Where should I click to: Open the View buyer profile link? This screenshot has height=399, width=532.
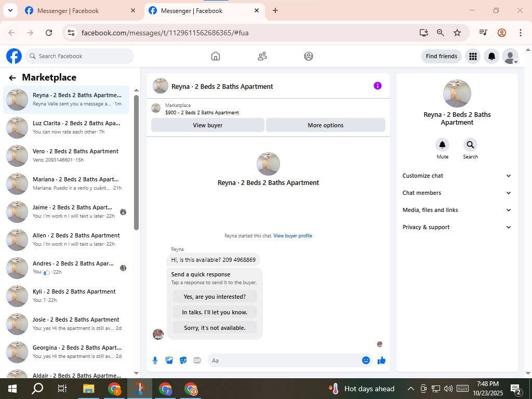tap(293, 236)
